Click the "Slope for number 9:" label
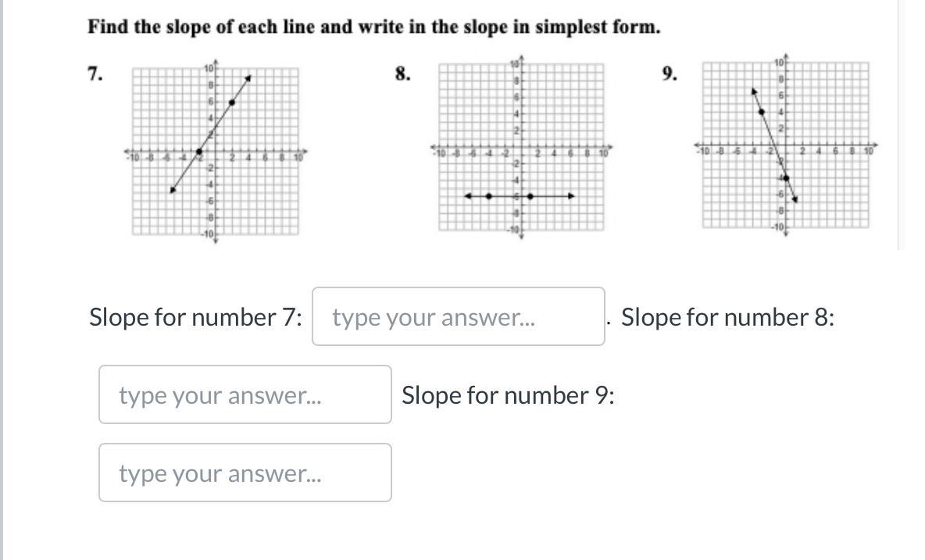 (508, 395)
